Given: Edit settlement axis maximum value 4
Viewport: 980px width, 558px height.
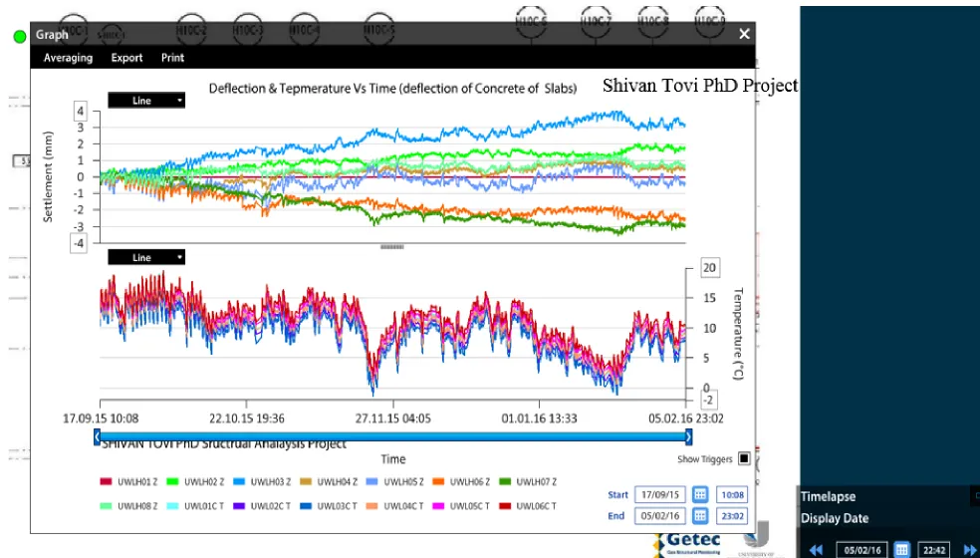Looking at the screenshot, I should pos(80,112).
